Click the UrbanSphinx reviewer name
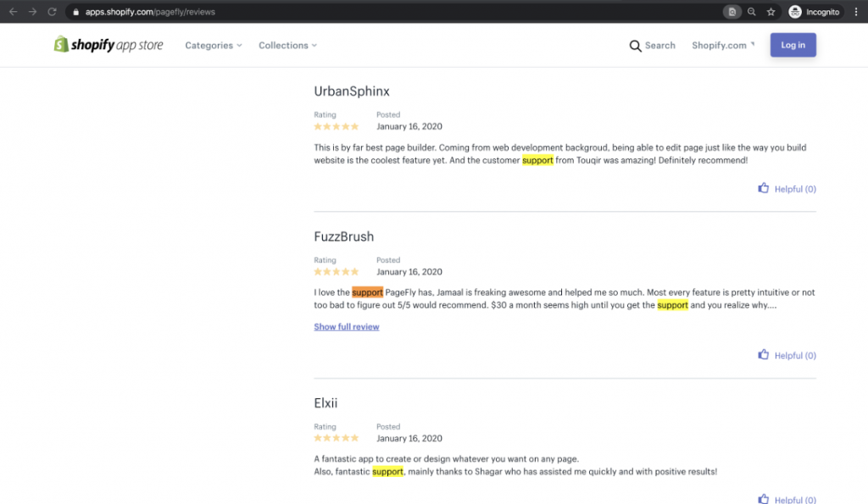Image resolution: width=868 pixels, height=504 pixels. (352, 91)
